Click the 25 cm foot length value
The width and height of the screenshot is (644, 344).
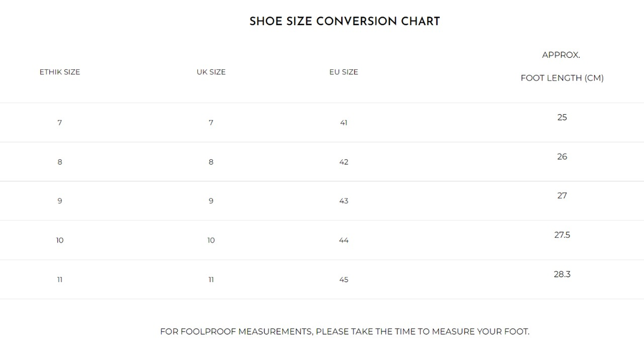(562, 118)
